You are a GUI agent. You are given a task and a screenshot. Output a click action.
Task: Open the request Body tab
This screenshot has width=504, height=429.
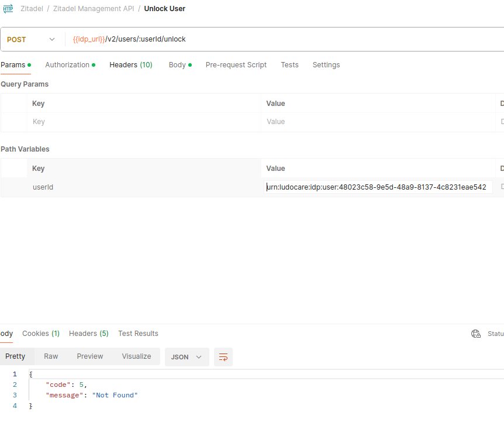(180, 65)
